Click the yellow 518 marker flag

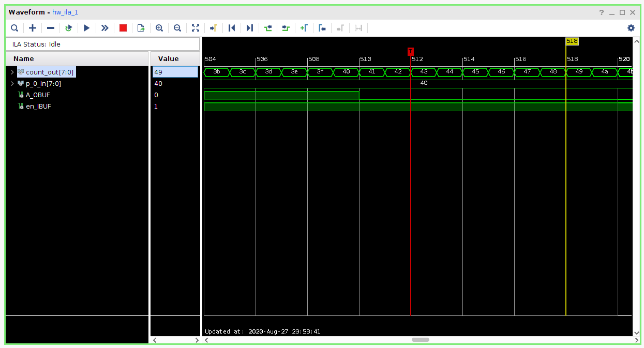pyautogui.click(x=572, y=41)
